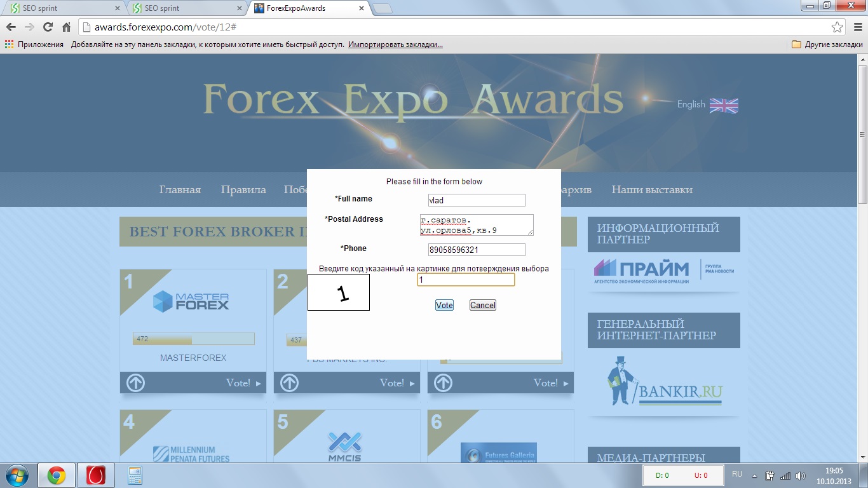The height and width of the screenshot is (488, 868).
Task: Click the Postal Address textarea
Action: (x=477, y=225)
